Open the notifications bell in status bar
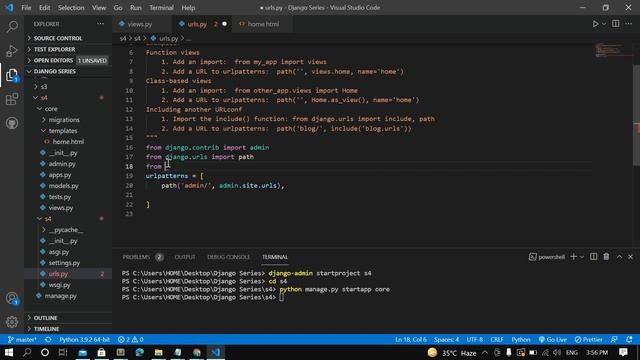Image resolution: width=640 pixels, height=360 pixels. (x=629, y=340)
